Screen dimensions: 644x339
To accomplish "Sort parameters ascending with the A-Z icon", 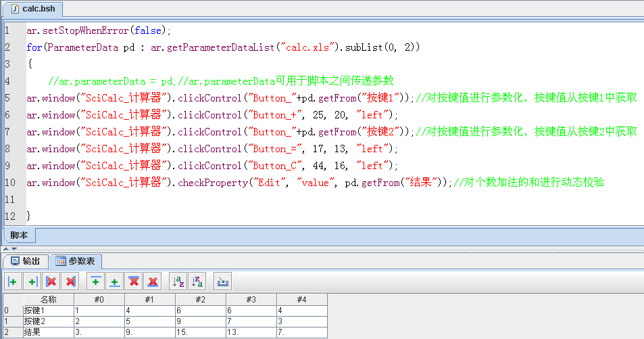I will click(178, 281).
